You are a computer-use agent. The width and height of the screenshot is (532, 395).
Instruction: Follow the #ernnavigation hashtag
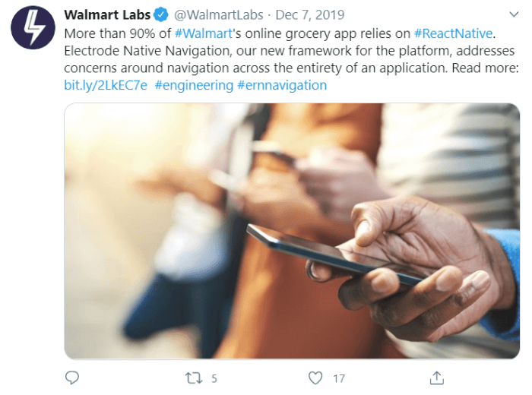click(x=282, y=85)
